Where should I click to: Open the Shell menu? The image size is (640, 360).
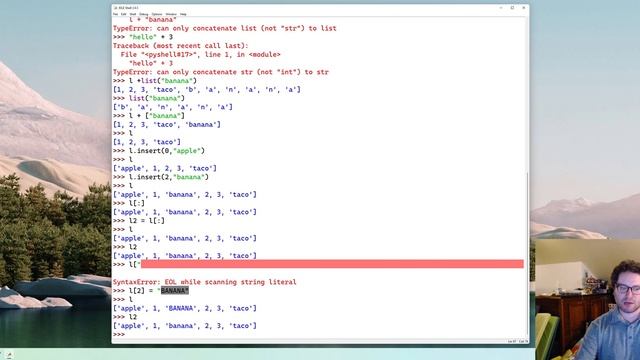133,14
